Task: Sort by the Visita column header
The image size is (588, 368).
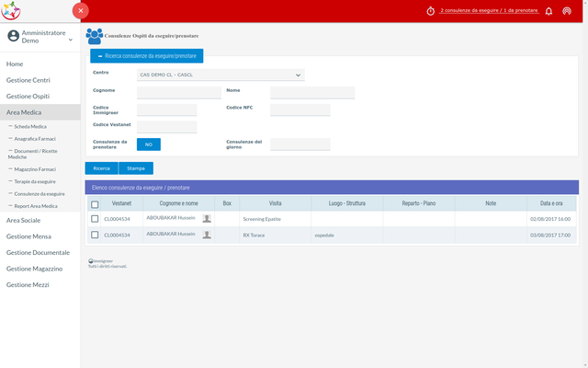Action: [x=275, y=203]
